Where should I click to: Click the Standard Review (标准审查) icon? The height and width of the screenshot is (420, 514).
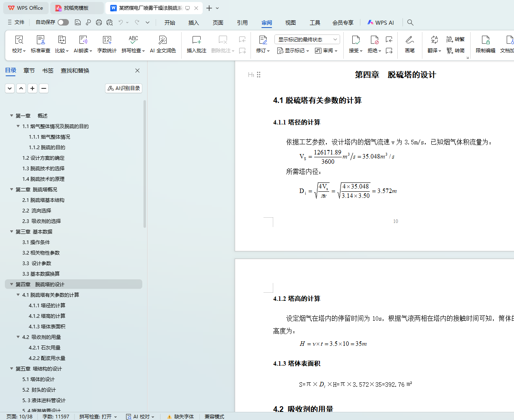(41, 40)
